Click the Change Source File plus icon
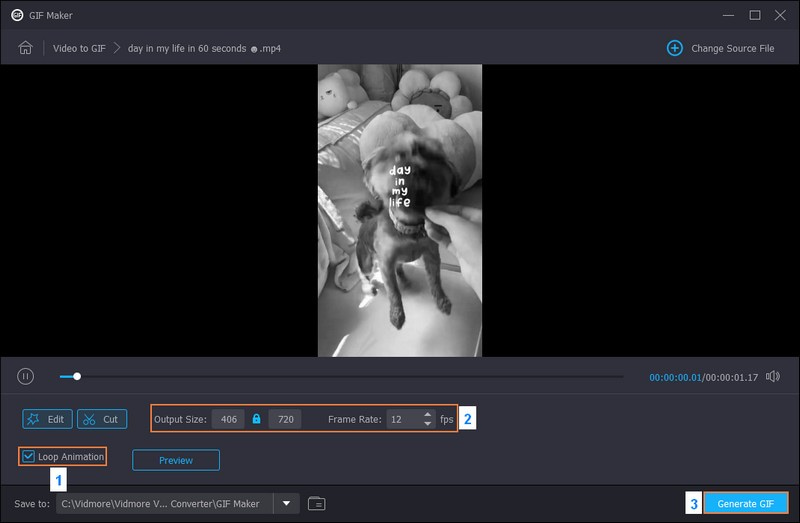Image resolution: width=800 pixels, height=523 pixels. (x=674, y=48)
